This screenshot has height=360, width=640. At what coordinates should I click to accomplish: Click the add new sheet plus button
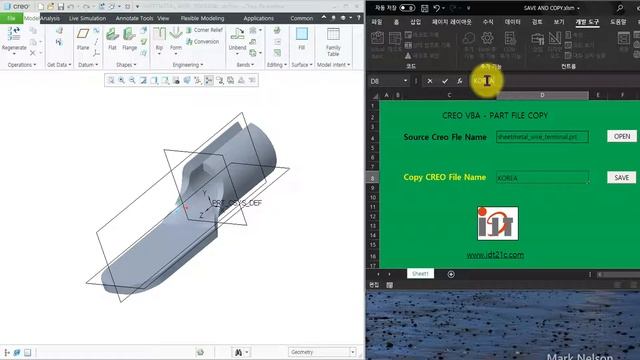point(451,274)
